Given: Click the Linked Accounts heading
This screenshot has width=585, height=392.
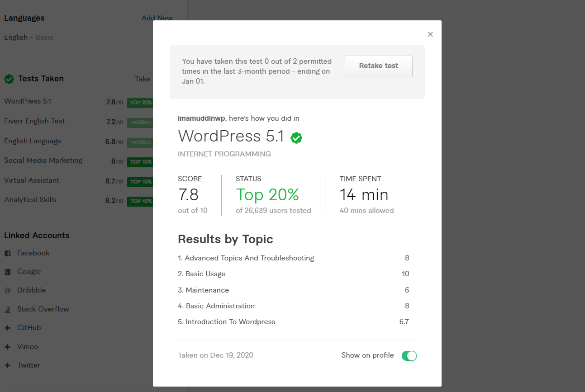Looking at the screenshot, I should (x=37, y=236).
